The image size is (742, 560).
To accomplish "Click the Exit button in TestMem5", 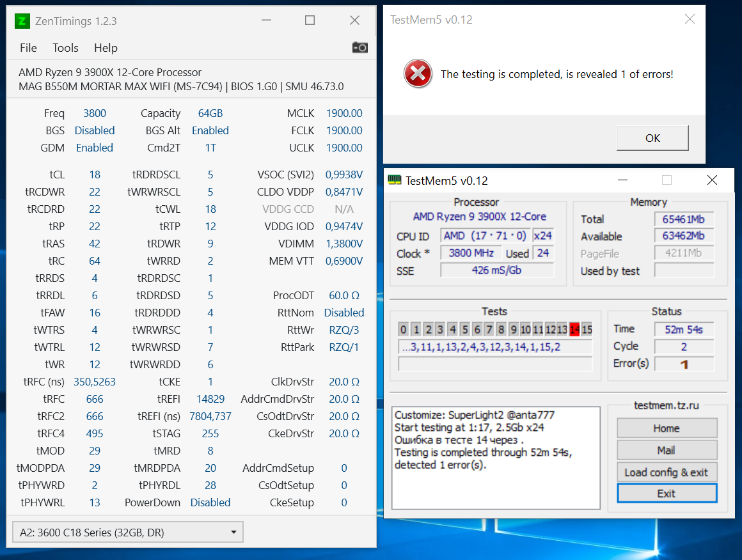I will click(667, 494).
